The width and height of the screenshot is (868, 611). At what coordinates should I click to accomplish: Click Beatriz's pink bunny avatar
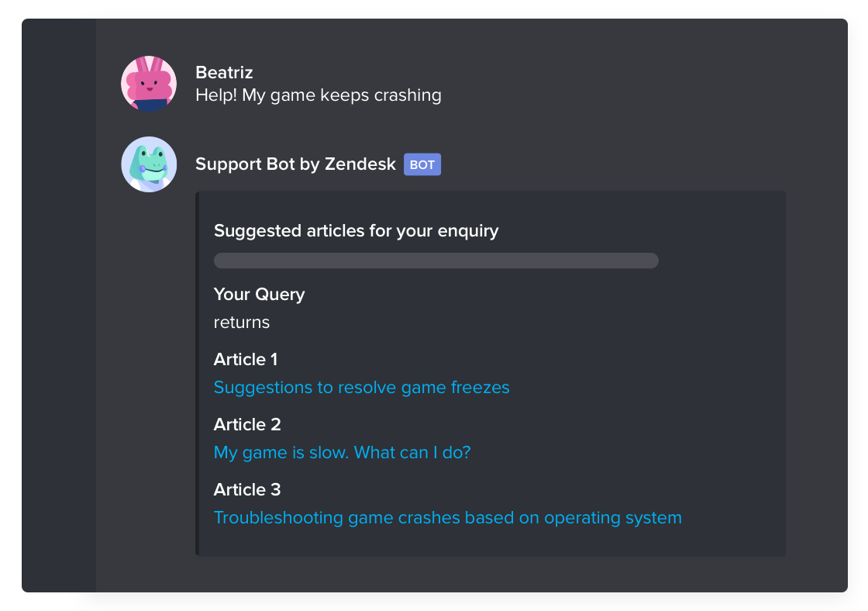click(149, 84)
